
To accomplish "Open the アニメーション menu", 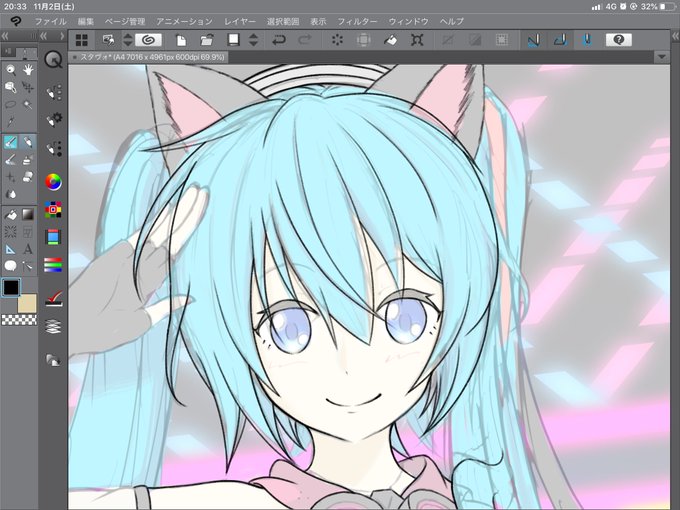I will 184,21.
